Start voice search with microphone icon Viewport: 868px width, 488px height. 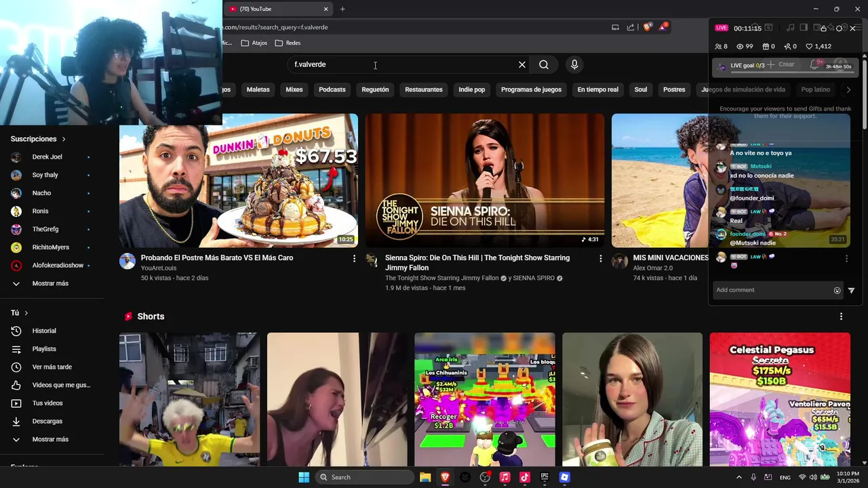point(574,64)
